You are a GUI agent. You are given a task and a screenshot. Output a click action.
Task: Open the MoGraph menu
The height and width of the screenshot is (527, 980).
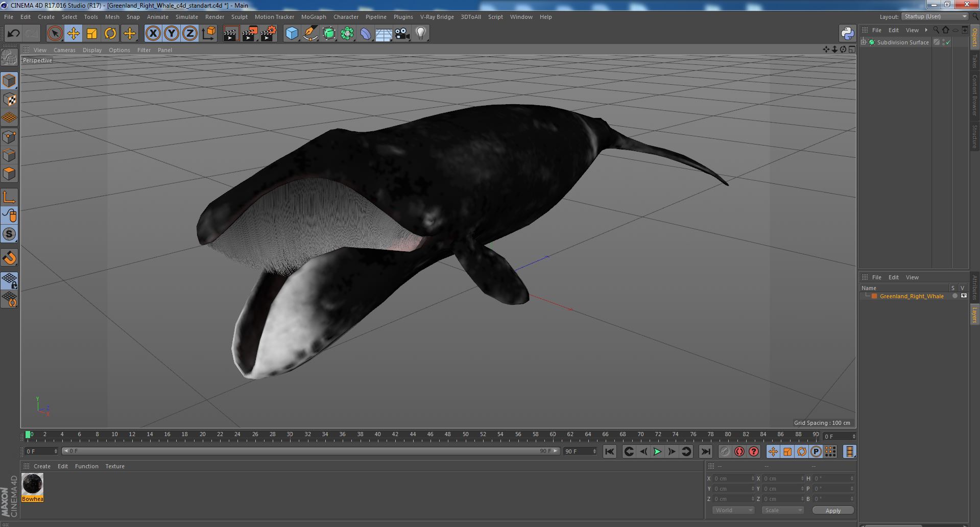pyautogui.click(x=313, y=17)
